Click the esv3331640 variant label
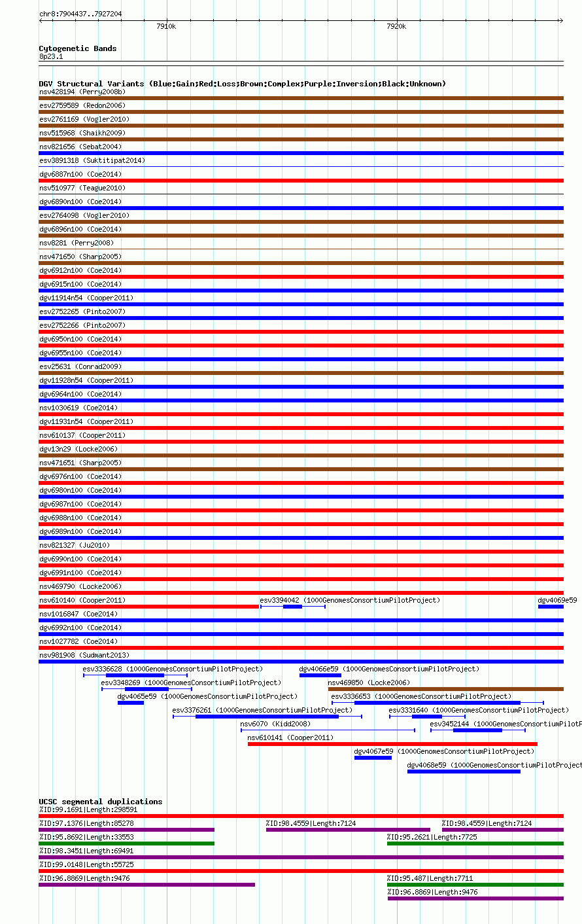 click(x=479, y=710)
